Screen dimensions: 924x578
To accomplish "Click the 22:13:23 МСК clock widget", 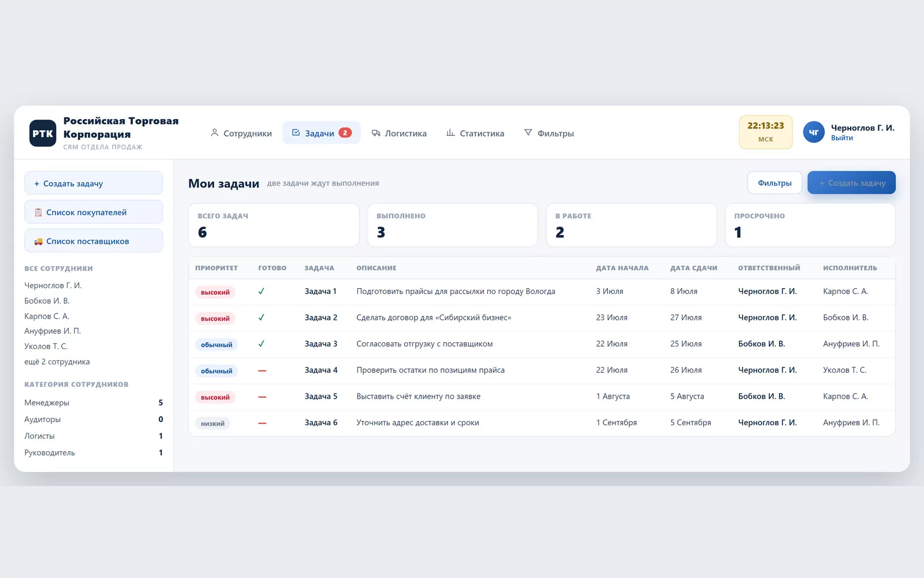I will click(x=766, y=133).
